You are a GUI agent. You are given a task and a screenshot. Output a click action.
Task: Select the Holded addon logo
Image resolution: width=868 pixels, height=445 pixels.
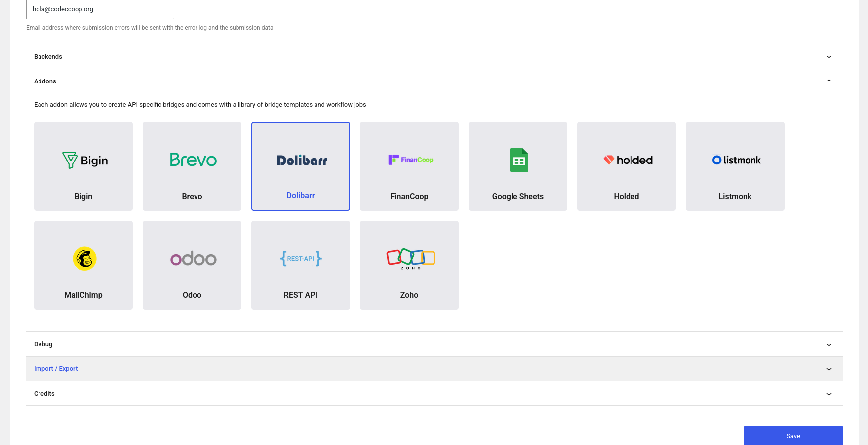point(626,160)
